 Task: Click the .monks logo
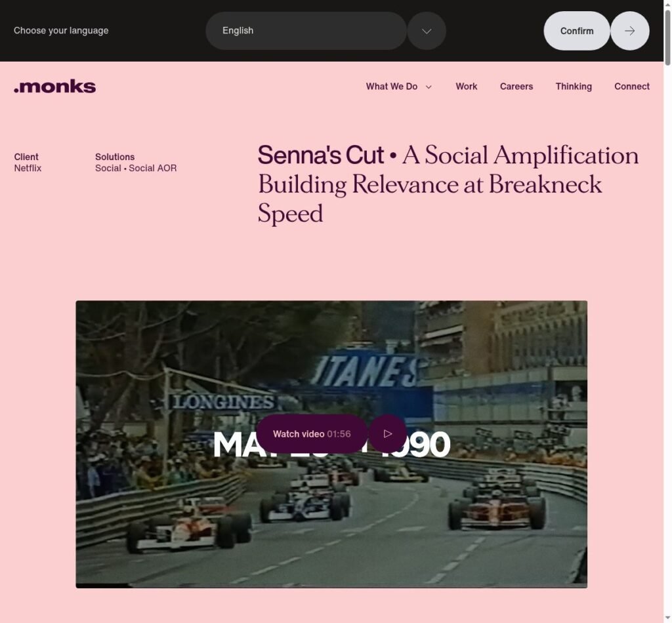(55, 87)
